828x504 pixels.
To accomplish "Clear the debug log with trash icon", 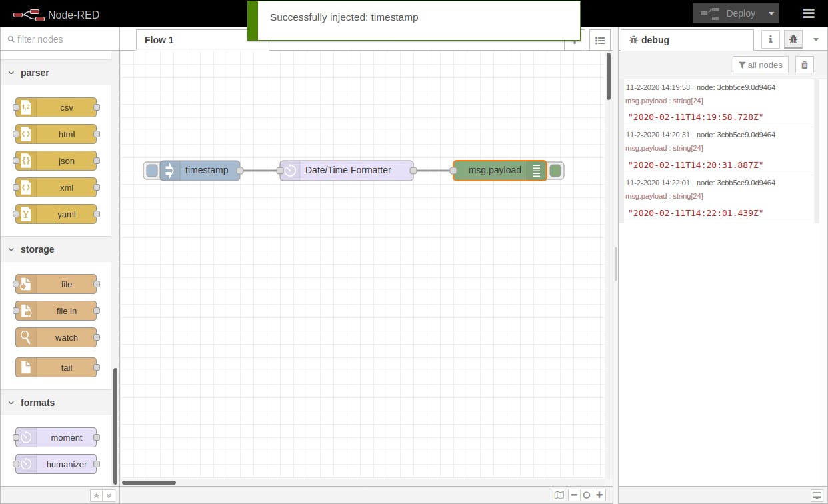I will coord(805,65).
